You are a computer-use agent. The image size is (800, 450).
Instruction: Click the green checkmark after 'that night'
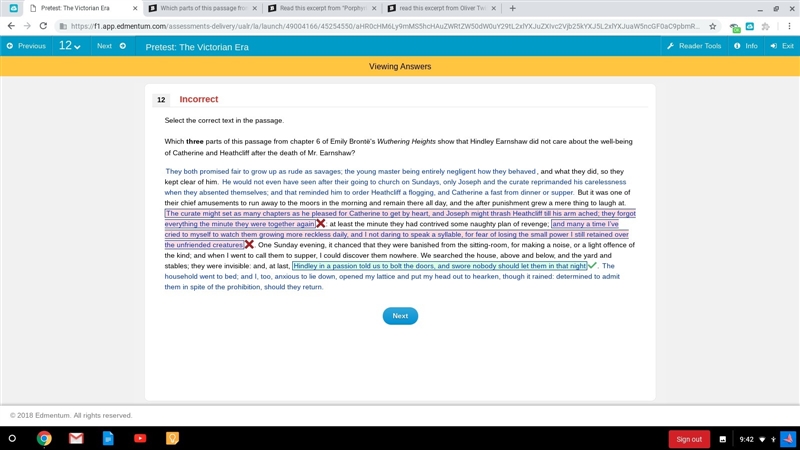592,265
